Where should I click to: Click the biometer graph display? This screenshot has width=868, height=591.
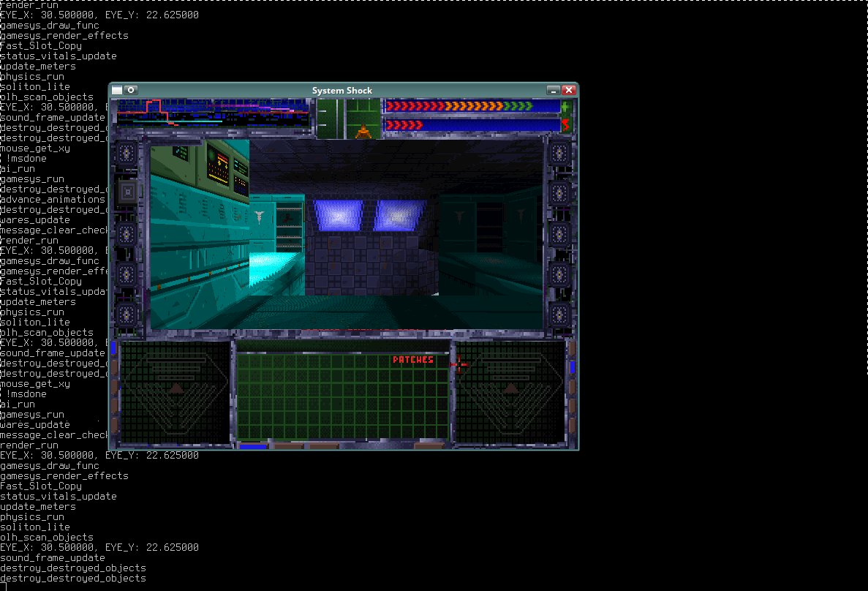pos(213,113)
